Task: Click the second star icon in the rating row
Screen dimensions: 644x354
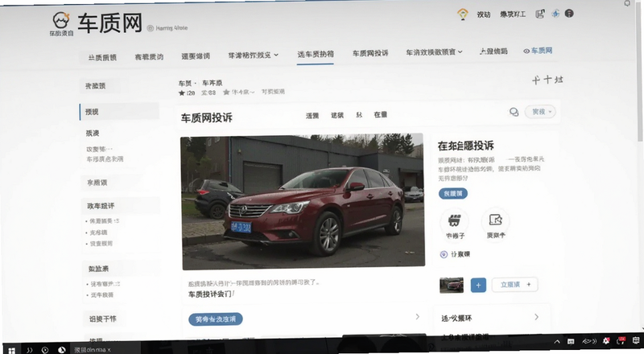Action: tap(226, 93)
